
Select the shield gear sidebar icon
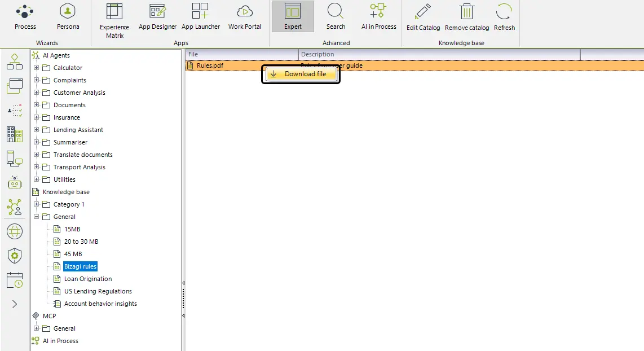pyautogui.click(x=14, y=256)
